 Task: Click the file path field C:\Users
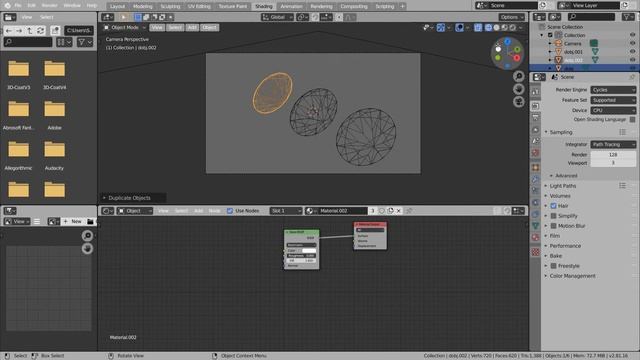click(x=79, y=31)
